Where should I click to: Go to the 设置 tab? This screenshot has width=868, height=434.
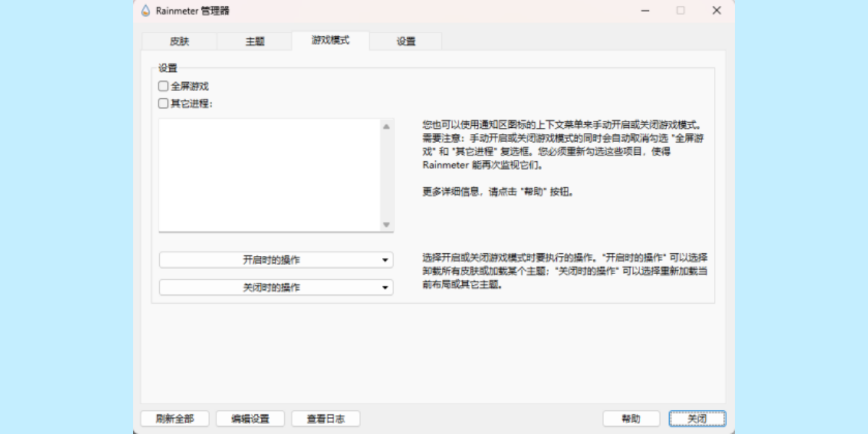[406, 41]
